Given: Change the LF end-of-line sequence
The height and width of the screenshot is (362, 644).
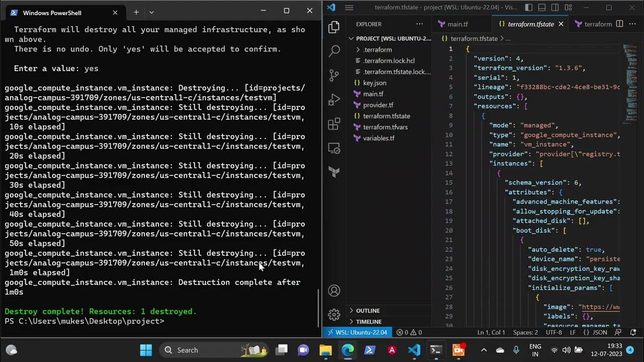Looking at the screenshot, I should (573, 332).
